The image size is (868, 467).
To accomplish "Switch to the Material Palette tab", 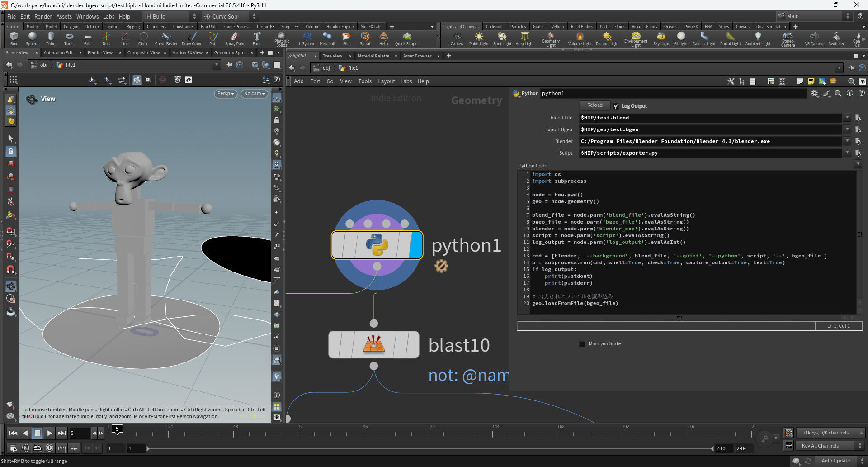I will pyautogui.click(x=373, y=56).
